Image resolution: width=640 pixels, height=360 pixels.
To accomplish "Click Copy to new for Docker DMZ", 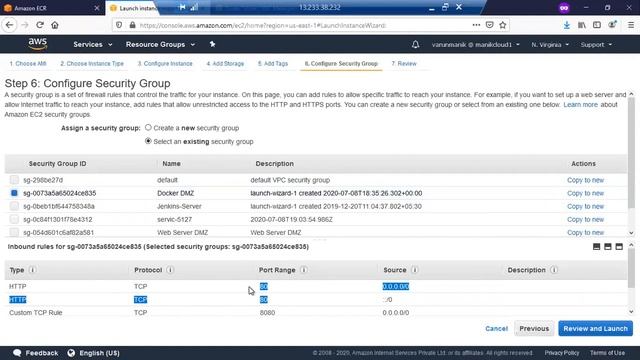I will point(585,193).
